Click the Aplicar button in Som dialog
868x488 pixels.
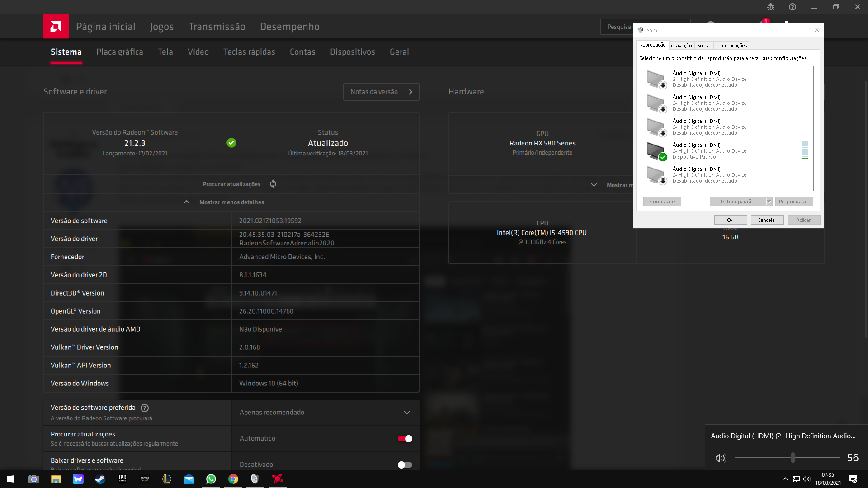(x=803, y=220)
